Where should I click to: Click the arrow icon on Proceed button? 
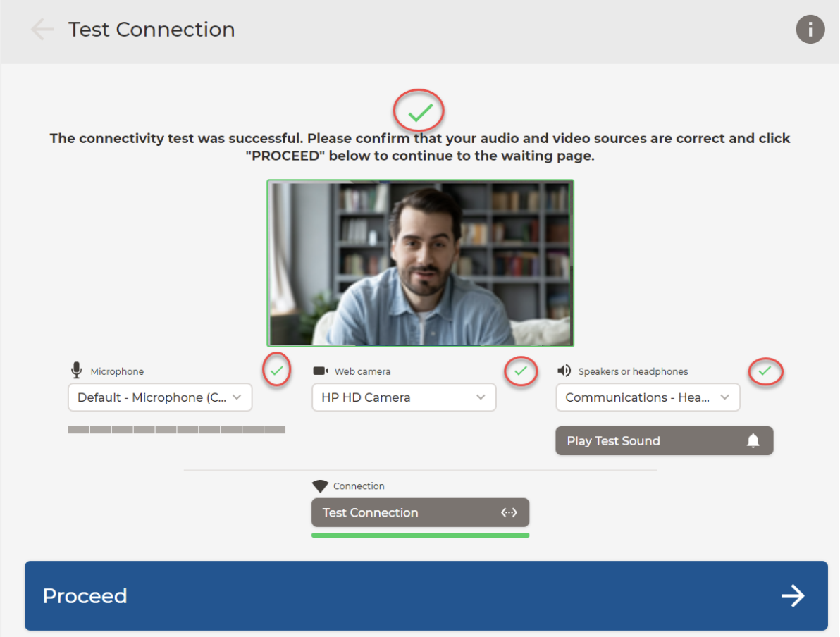[x=793, y=595]
